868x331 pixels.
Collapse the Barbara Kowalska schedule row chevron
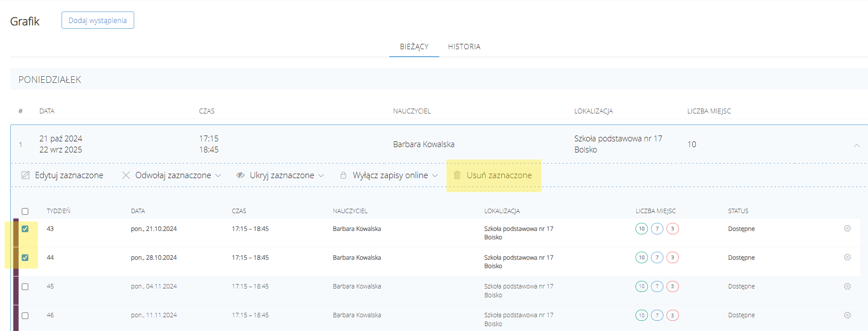[x=857, y=145]
